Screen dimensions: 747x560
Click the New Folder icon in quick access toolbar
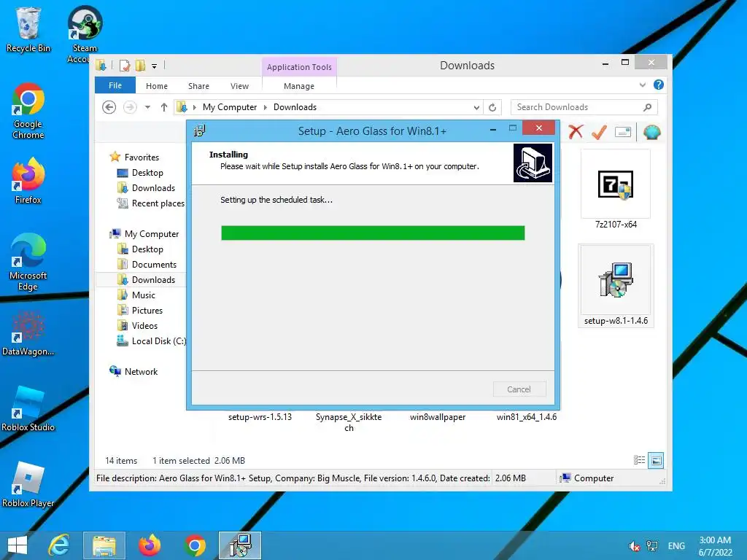[x=140, y=65]
